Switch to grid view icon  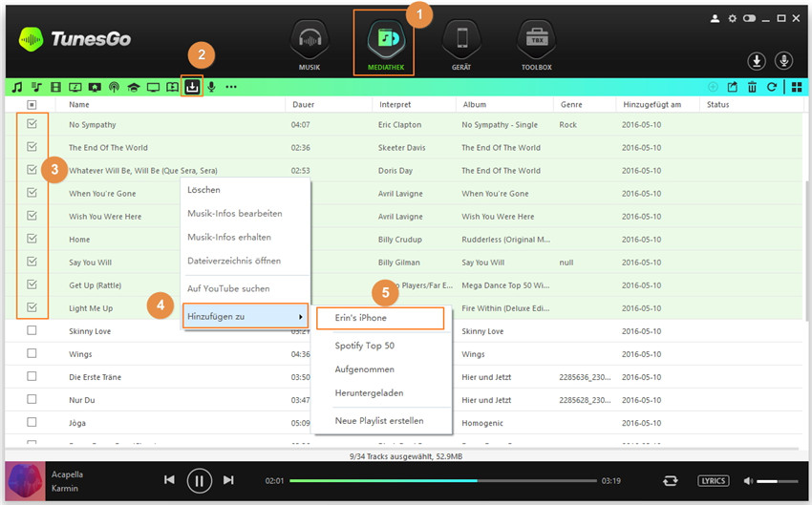tap(796, 87)
